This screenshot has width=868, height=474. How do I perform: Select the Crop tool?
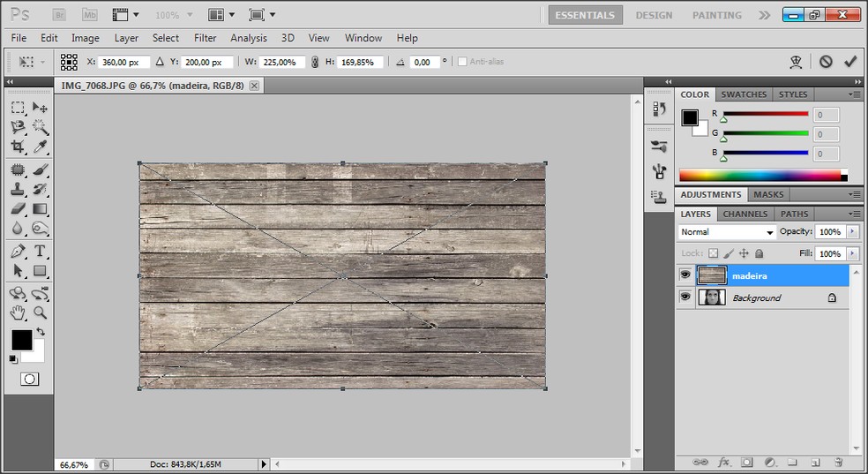coord(18,147)
